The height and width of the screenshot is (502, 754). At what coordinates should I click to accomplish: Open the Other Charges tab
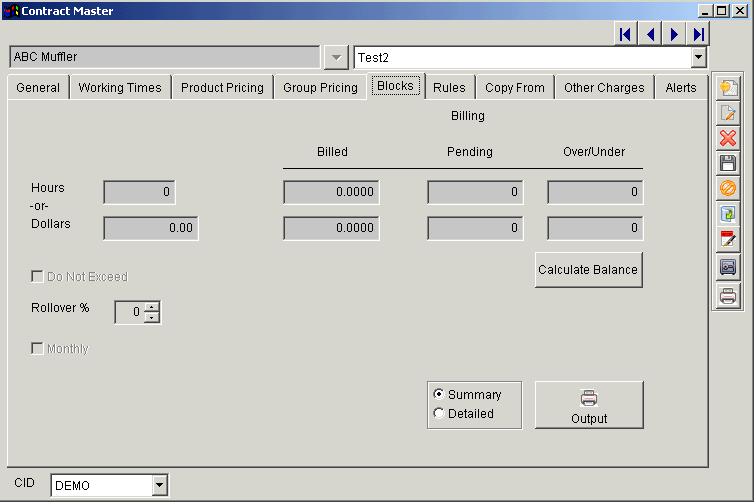[604, 88]
